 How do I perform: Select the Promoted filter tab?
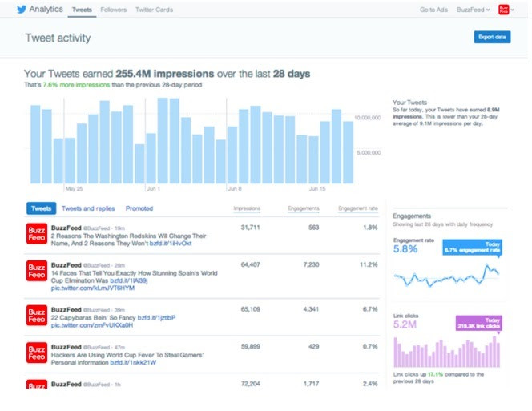[139, 208]
